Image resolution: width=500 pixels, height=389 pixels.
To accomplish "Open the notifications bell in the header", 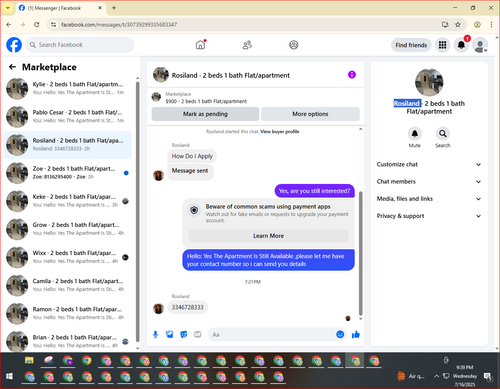I will click(461, 45).
